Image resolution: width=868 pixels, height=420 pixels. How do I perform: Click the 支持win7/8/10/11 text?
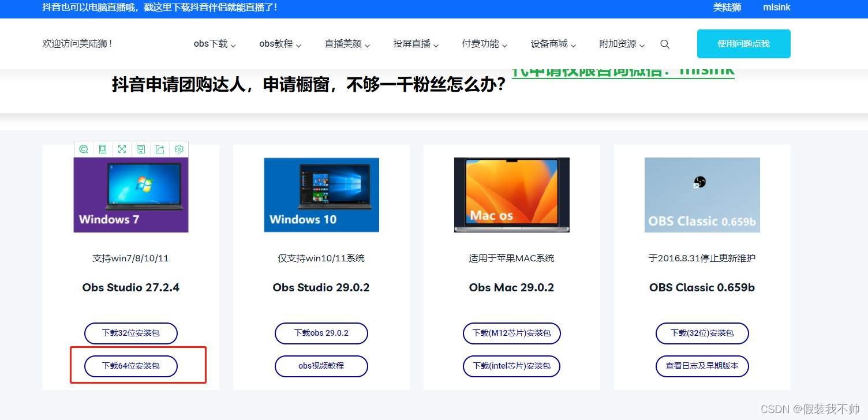click(131, 258)
